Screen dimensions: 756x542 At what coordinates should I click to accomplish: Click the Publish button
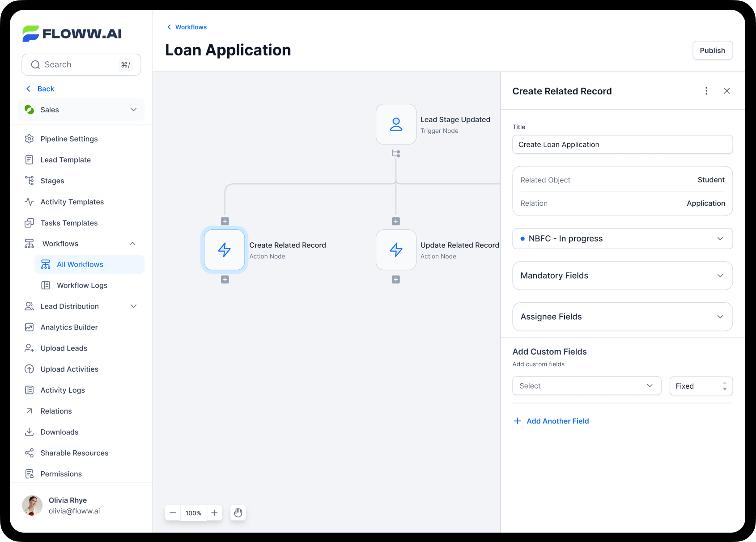click(712, 51)
